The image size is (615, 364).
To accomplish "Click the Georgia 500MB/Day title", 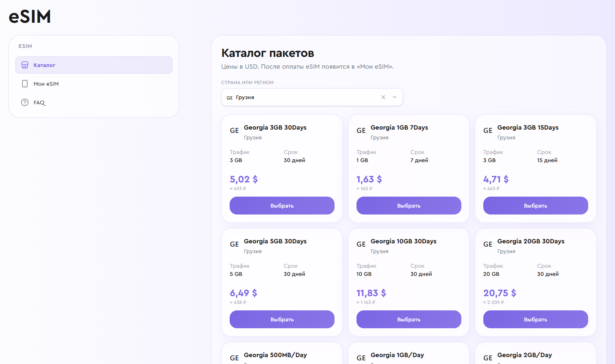I will click(276, 355).
